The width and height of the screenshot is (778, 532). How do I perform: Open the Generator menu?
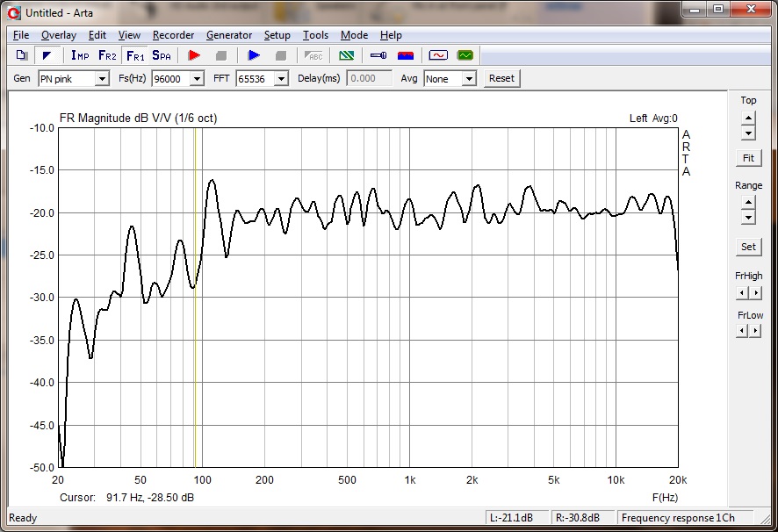coord(229,35)
